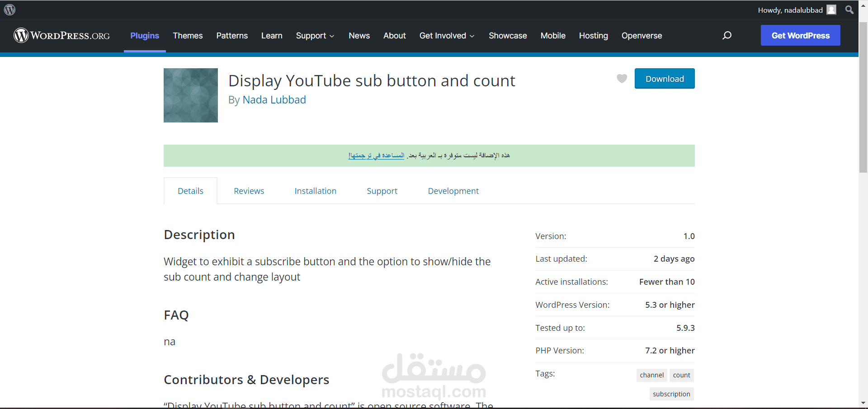Favorite this plugin using the heart icon
This screenshot has width=868, height=409.
tap(622, 78)
